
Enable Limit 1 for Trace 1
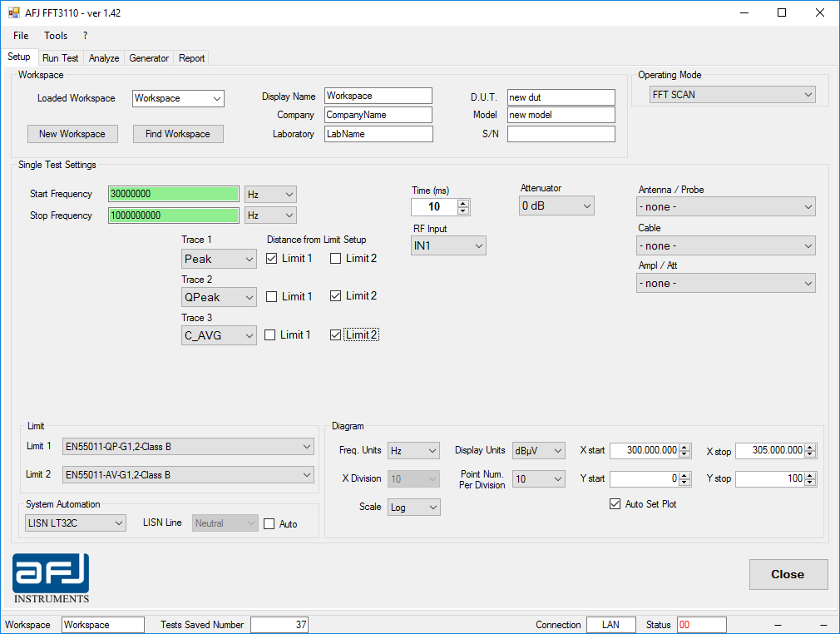(x=272, y=258)
